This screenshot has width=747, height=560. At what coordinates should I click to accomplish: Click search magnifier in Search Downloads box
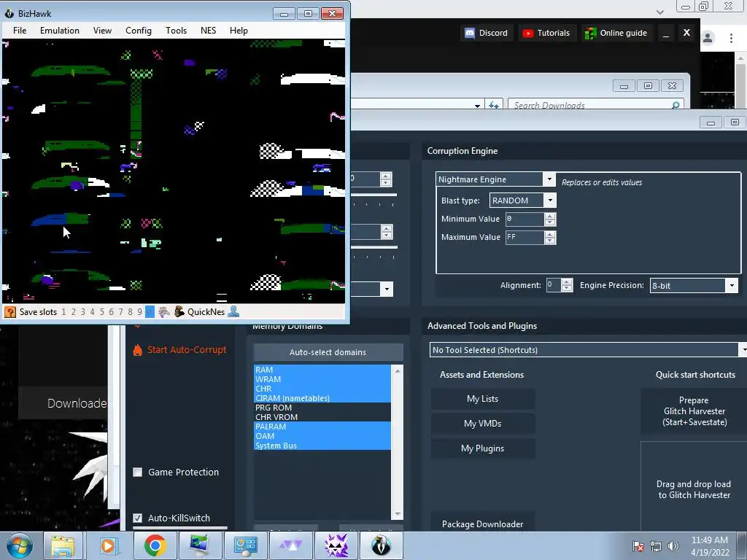(x=676, y=105)
